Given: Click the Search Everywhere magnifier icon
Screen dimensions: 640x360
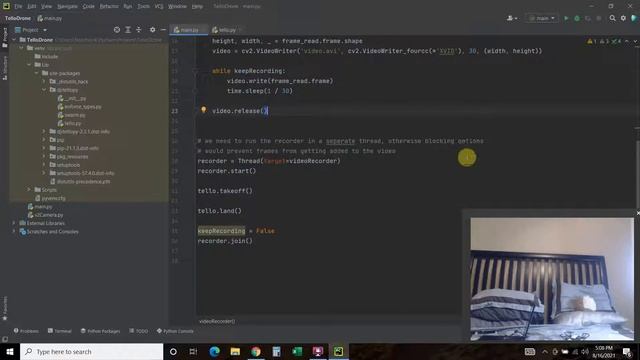Looking at the screenshot, I should (612, 18).
